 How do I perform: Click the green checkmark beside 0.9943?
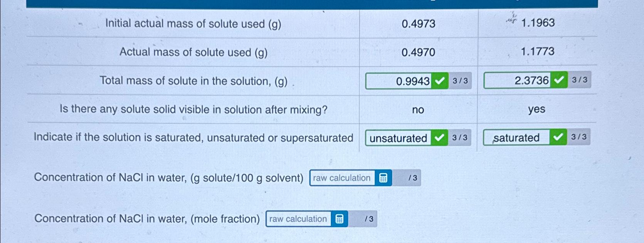point(440,81)
